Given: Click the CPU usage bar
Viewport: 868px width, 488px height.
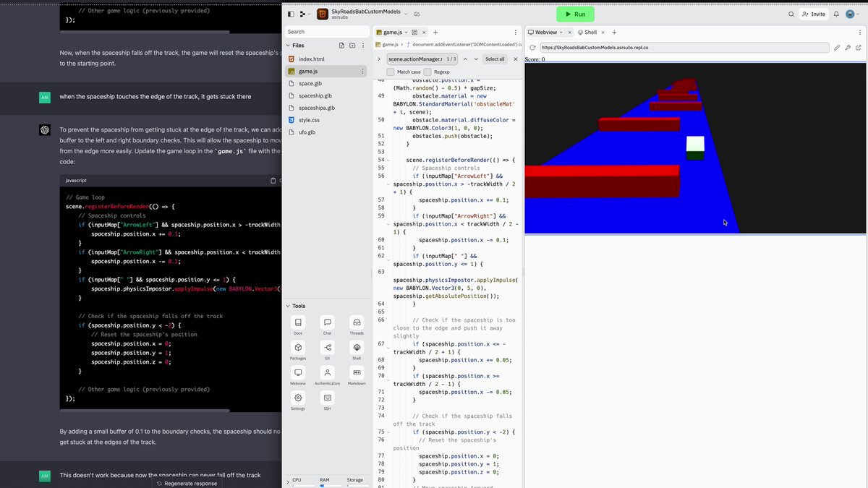Looking at the screenshot, I should pyautogui.click(x=304, y=486).
